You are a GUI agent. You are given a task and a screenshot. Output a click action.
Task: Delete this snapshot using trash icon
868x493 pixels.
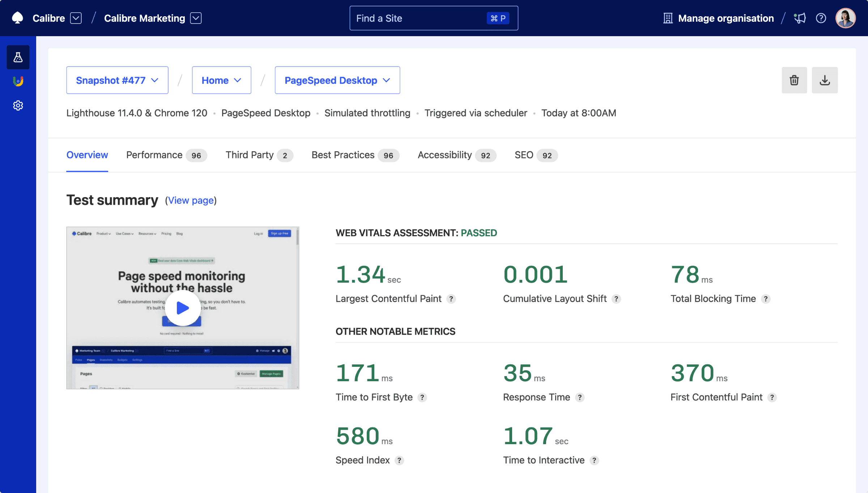click(794, 80)
